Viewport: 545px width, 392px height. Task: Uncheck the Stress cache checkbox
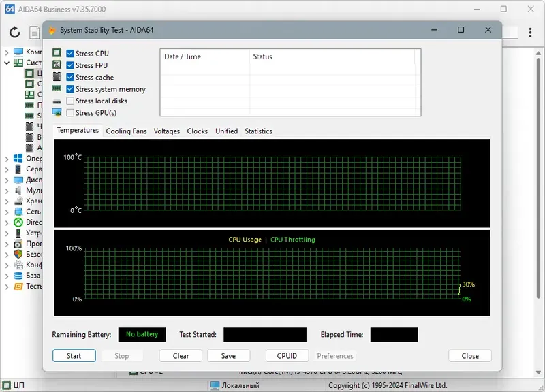click(x=70, y=77)
